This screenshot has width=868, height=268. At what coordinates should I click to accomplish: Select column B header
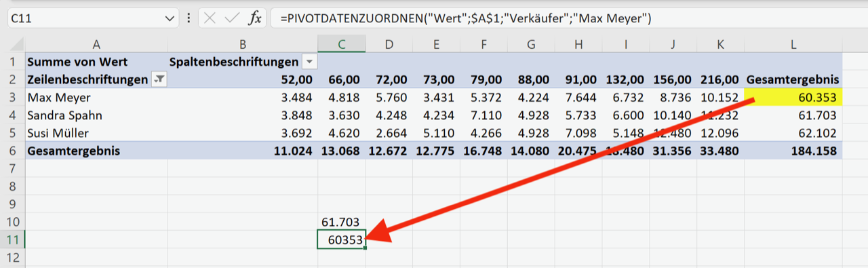pos(243,44)
